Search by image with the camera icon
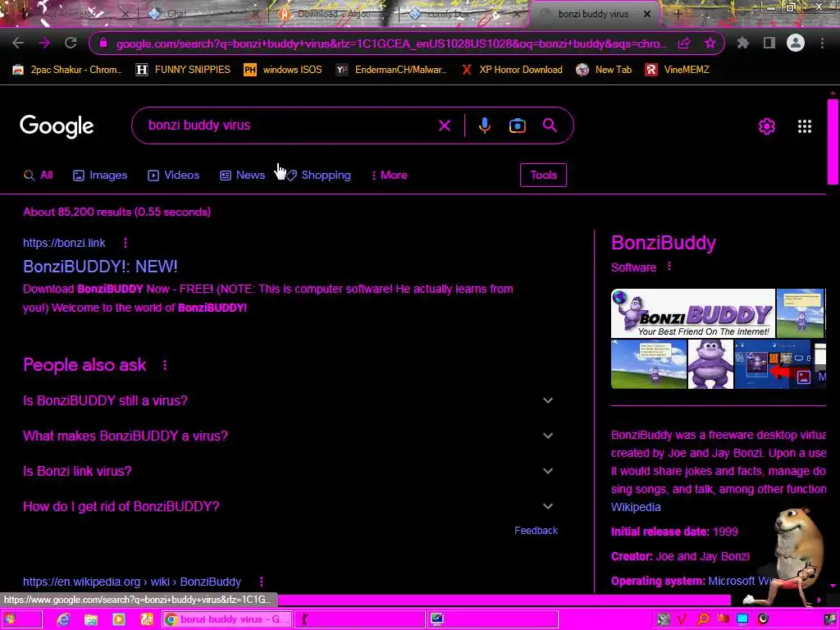 [x=518, y=126]
